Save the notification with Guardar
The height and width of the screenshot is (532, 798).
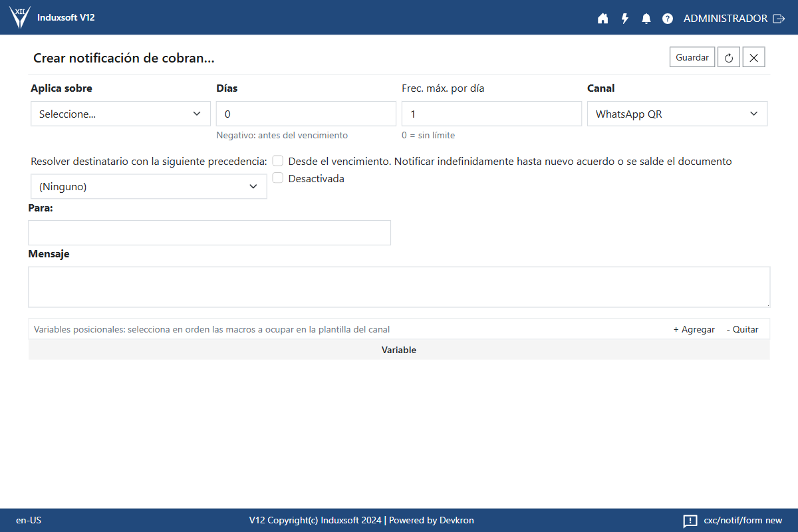click(692, 57)
